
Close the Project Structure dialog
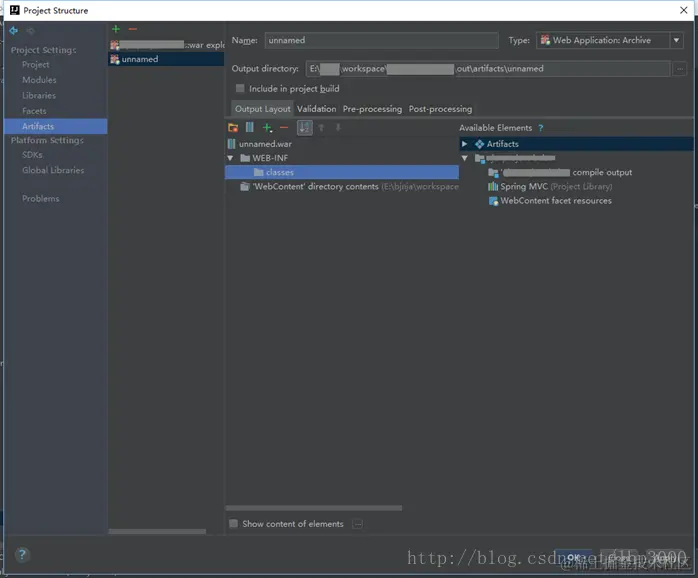[x=684, y=10]
